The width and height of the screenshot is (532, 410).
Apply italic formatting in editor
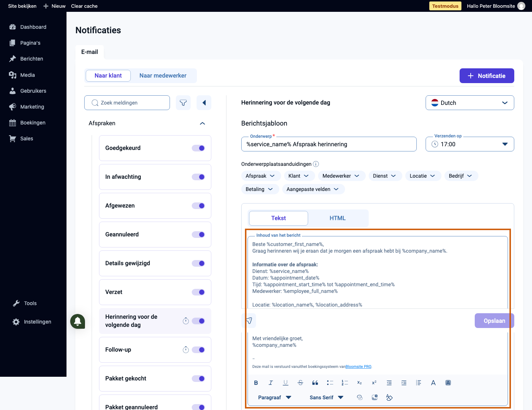[x=271, y=383]
